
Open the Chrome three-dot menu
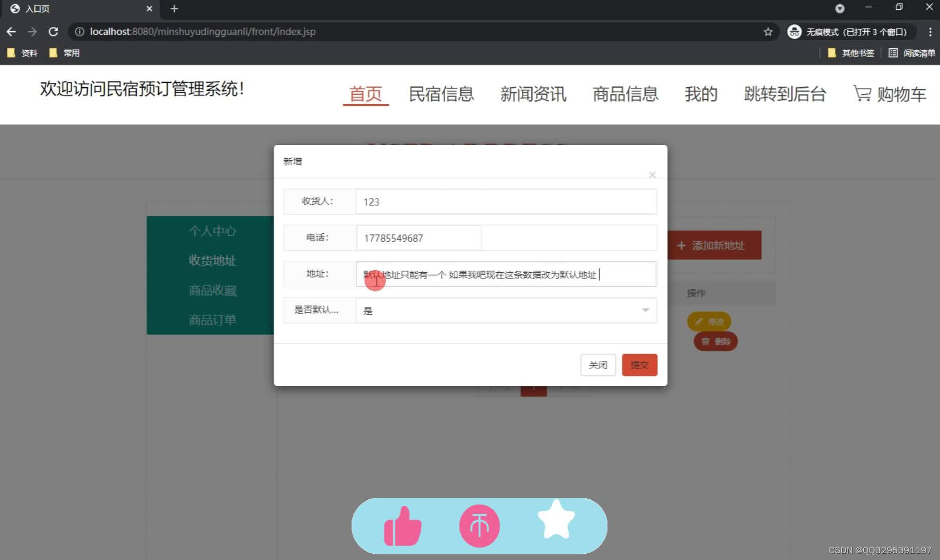(930, 32)
